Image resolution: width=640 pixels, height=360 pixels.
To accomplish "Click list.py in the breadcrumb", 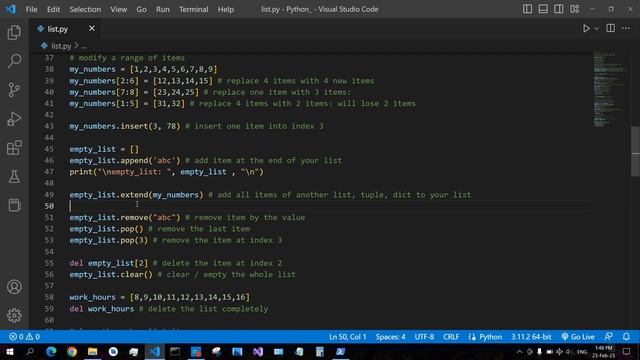I will tap(61, 46).
